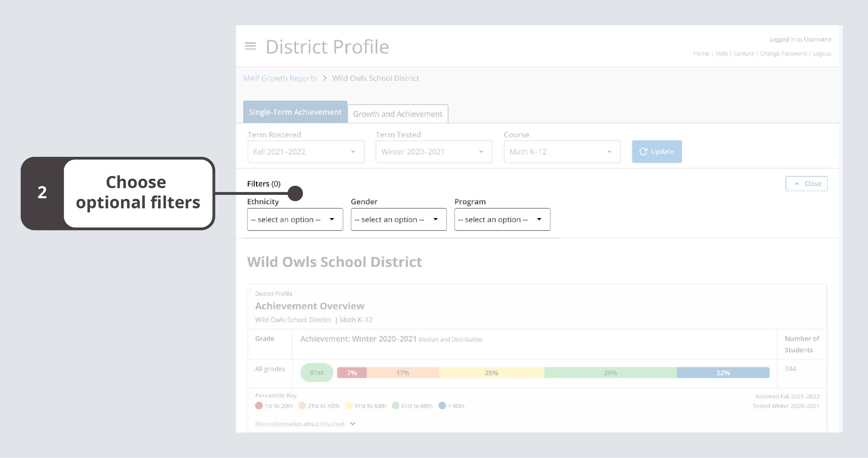Viewport: 868px width, 458px height.
Task: Click the chevron beside More information about this chart
Action: 353,424
